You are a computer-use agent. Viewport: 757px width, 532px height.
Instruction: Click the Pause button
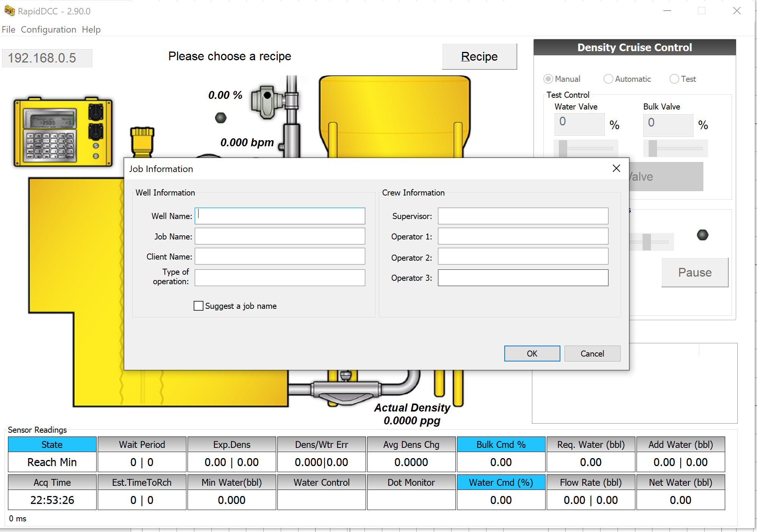click(x=695, y=272)
